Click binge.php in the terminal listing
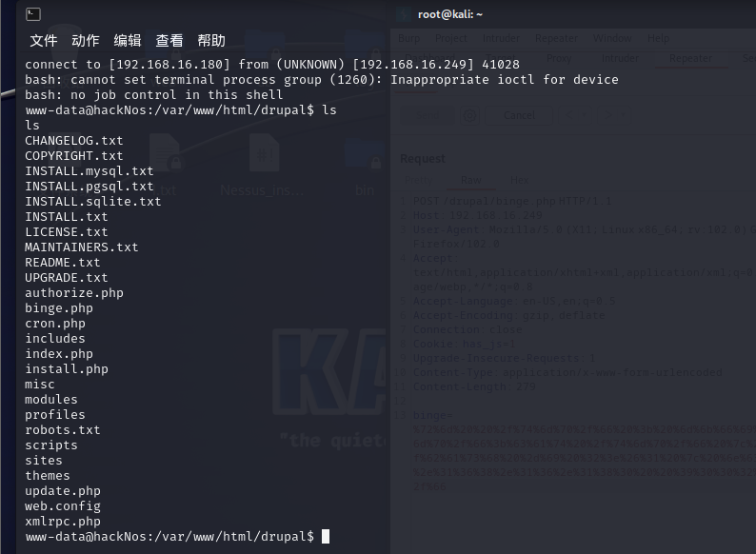This screenshot has height=554, width=756. (x=59, y=308)
